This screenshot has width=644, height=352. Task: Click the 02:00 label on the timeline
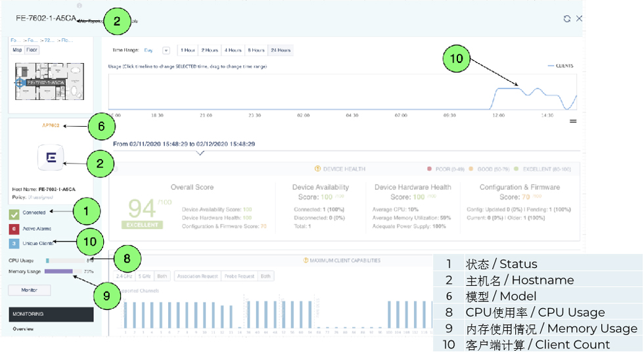[x=303, y=116]
